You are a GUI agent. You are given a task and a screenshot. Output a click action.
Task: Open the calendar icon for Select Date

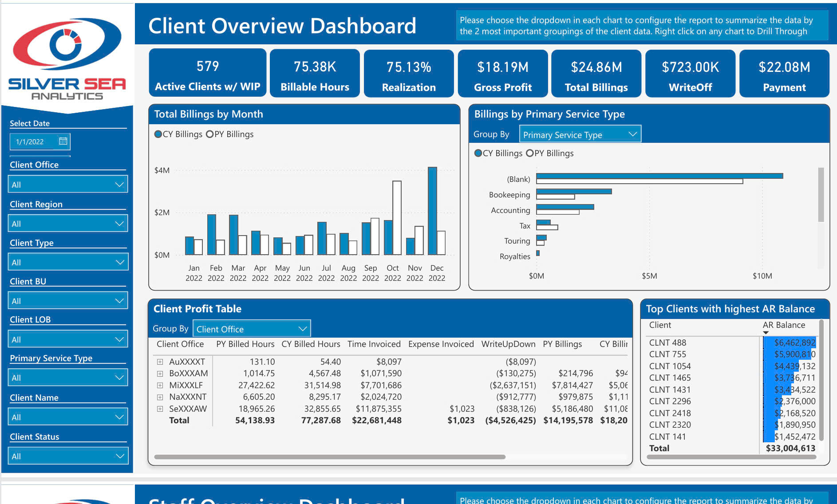[63, 141]
